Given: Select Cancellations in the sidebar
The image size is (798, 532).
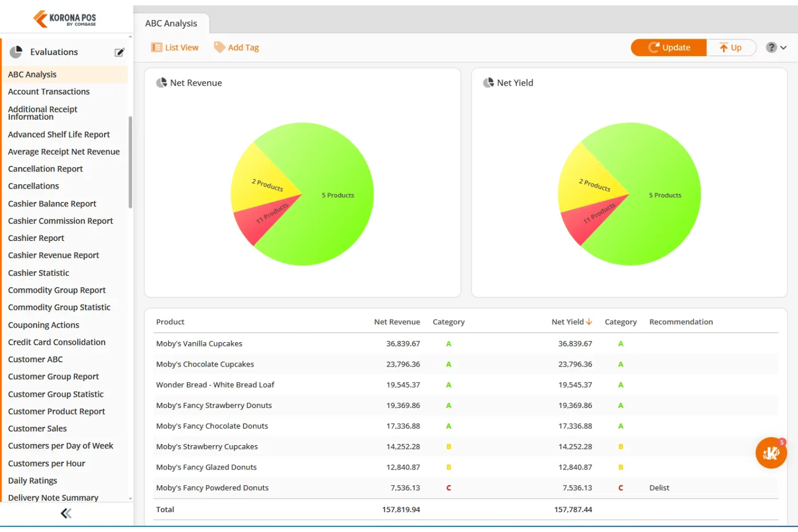Looking at the screenshot, I should [x=33, y=186].
